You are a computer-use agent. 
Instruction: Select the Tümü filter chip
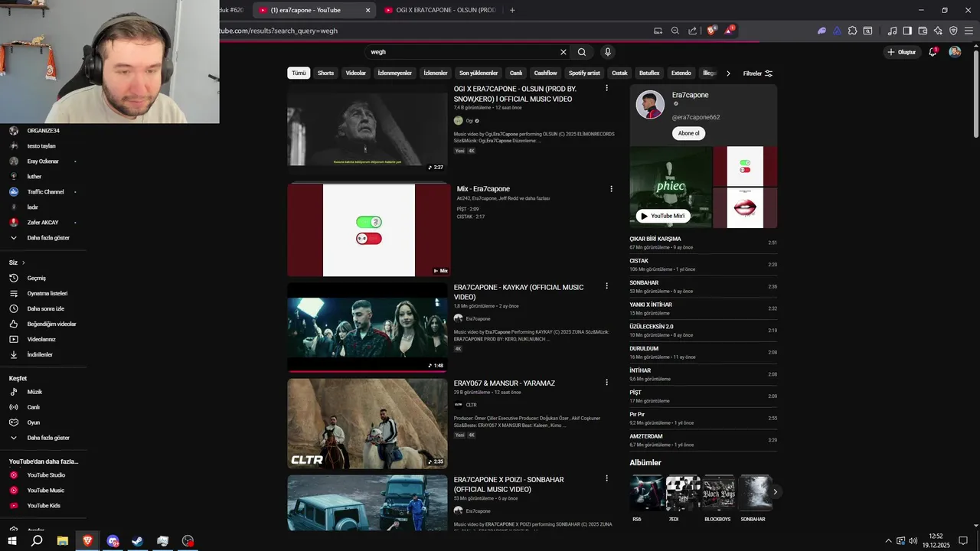point(299,73)
